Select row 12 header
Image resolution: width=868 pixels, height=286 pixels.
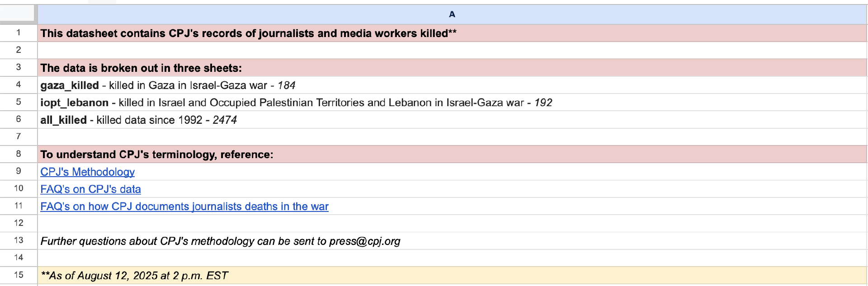point(19,223)
